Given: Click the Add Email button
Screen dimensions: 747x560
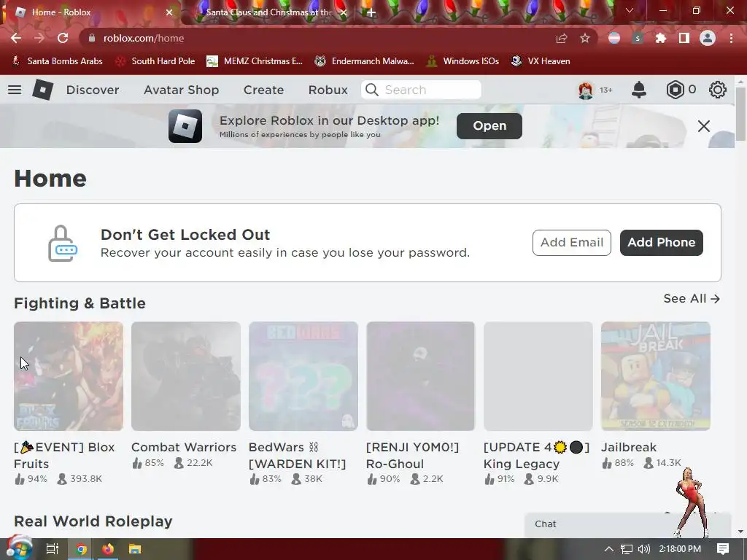Looking at the screenshot, I should 572,242.
